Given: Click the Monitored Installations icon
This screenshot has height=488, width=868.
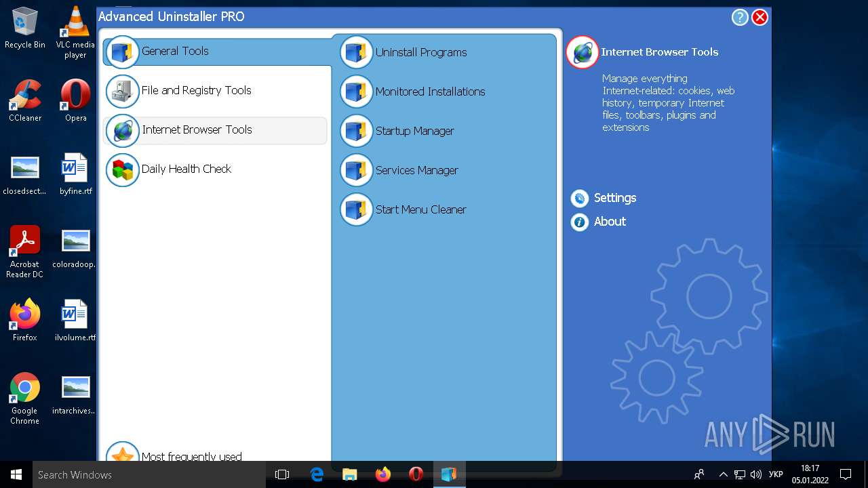Looking at the screenshot, I should (x=356, y=91).
